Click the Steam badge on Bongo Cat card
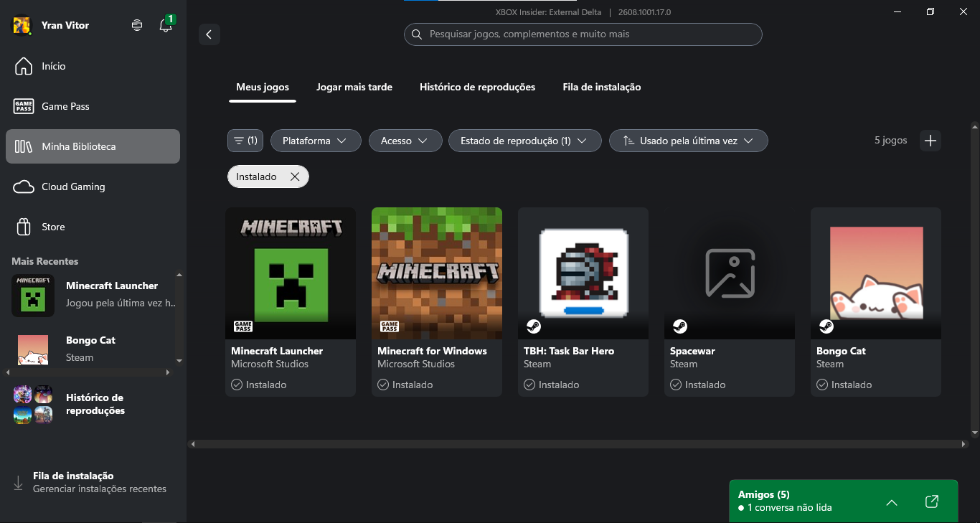Viewport: 980px width, 523px height. pyautogui.click(x=826, y=327)
